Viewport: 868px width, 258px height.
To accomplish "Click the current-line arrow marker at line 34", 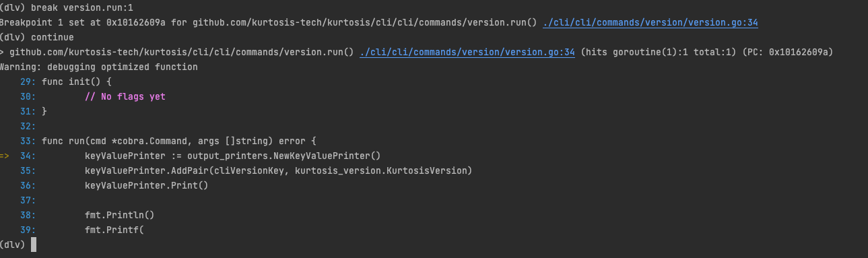I will pos(5,156).
